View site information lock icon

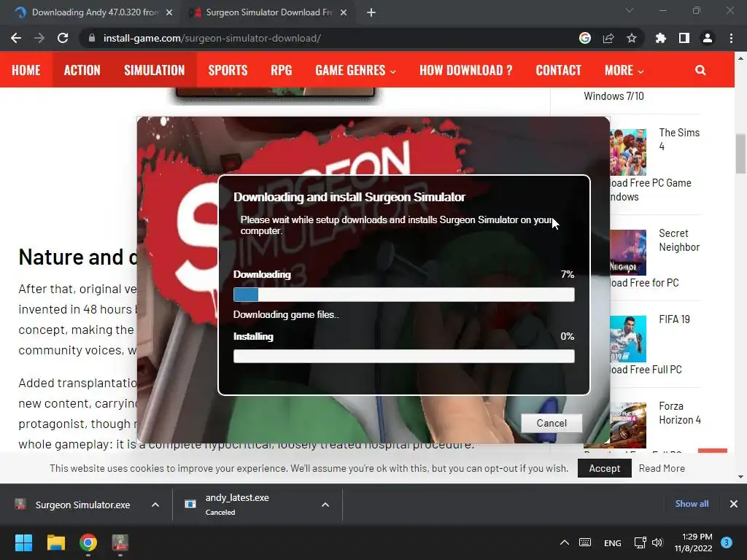click(92, 38)
